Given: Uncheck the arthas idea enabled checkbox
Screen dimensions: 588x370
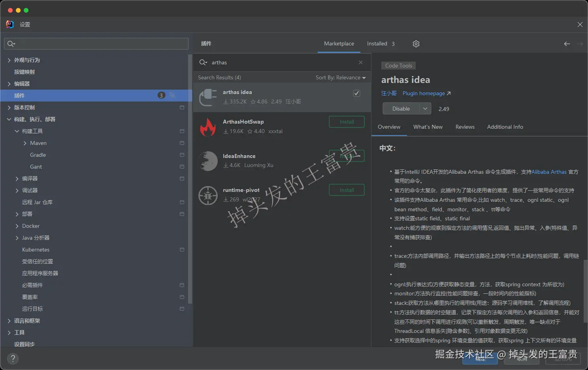Looking at the screenshot, I should 356,93.
